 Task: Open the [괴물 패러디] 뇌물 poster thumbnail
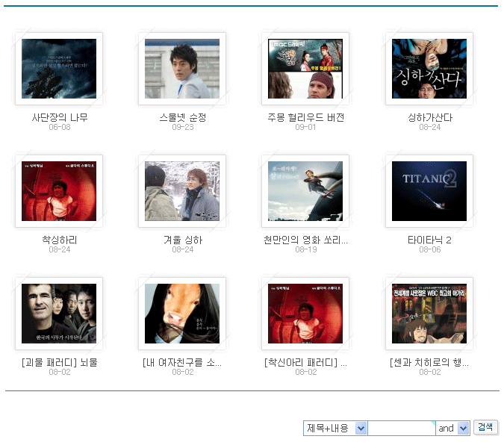(59, 314)
